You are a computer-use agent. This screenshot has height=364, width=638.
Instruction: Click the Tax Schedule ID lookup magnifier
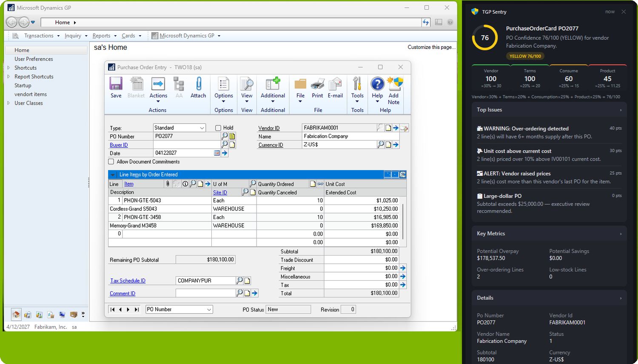[x=239, y=281]
